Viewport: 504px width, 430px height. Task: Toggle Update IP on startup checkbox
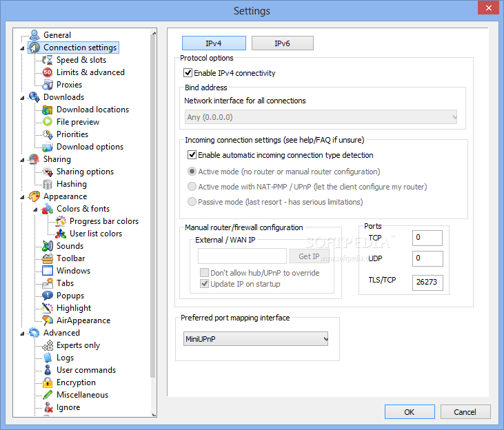pos(204,284)
